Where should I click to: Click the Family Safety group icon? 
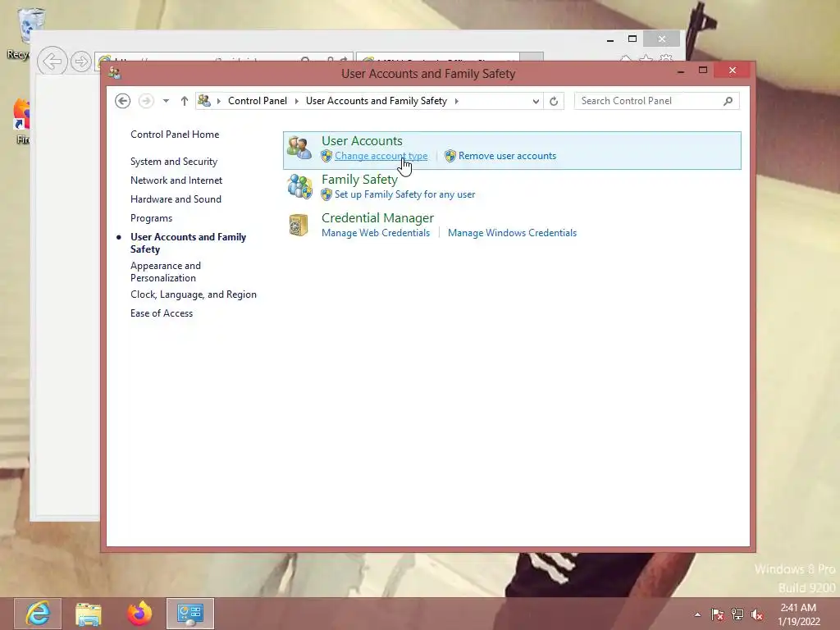click(299, 187)
